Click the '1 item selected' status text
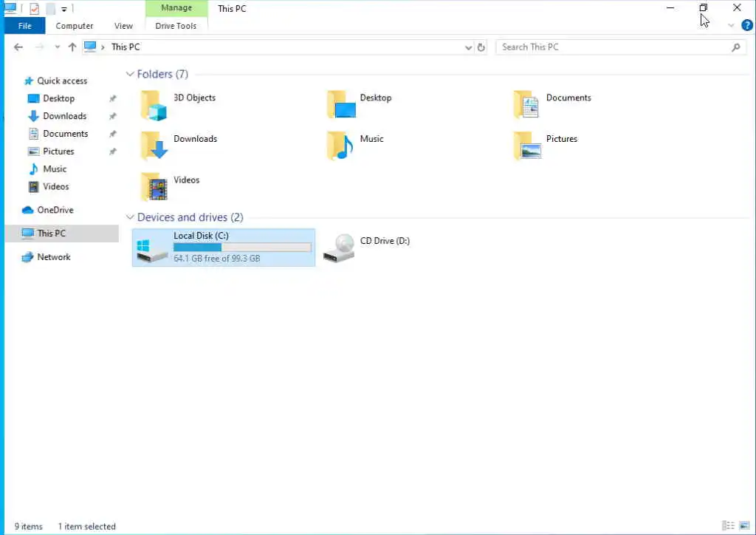 pos(87,526)
